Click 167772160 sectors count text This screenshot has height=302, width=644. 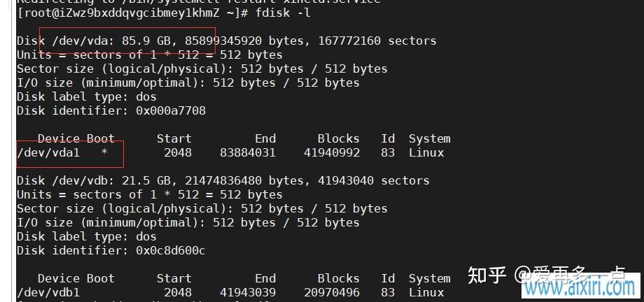[x=377, y=41]
